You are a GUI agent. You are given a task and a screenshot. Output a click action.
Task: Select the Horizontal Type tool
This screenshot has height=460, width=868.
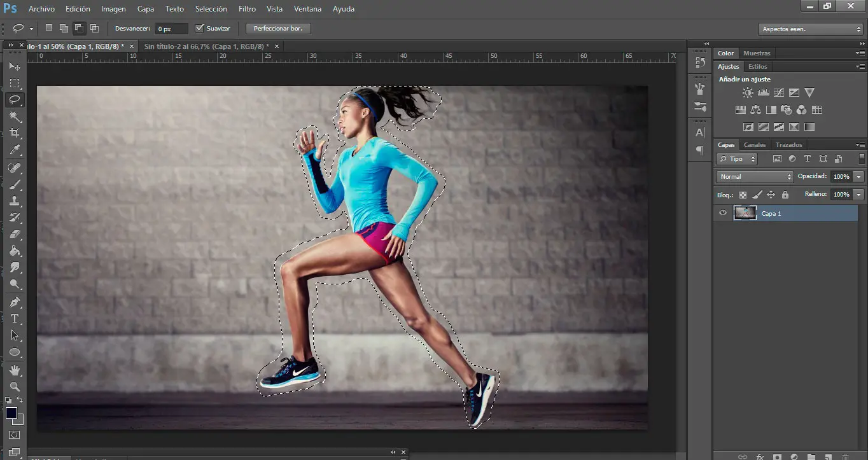point(15,319)
